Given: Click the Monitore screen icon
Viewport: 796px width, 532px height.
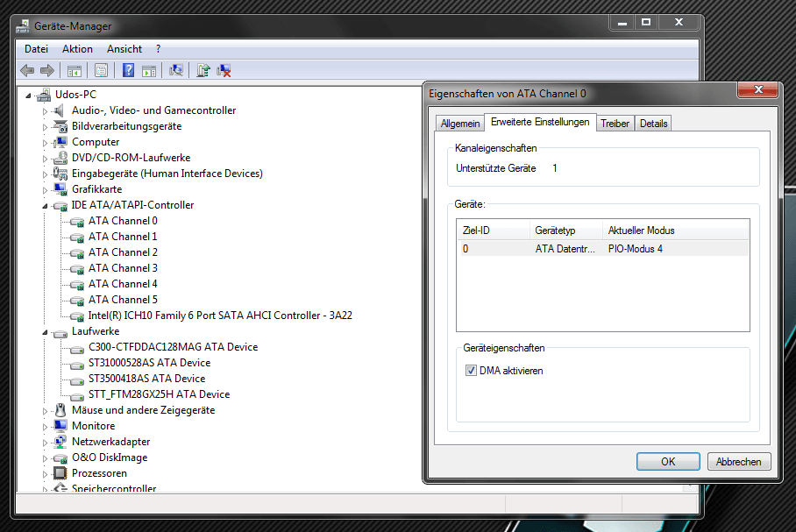Looking at the screenshot, I should coord(60,425).
